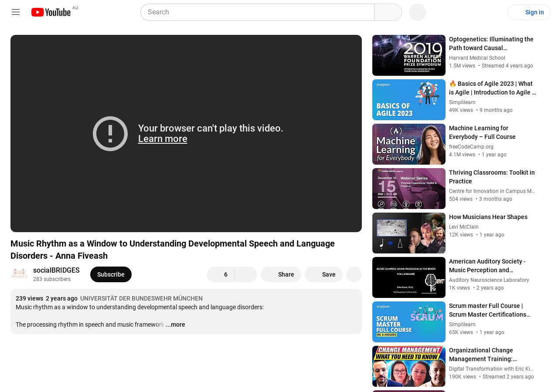Screen dimensions: 558x392
Task: Open the UNIVERSITÄT DER BUNDESWEHR MÜNCHEN hashtag
Action: [x=141, y=298]
